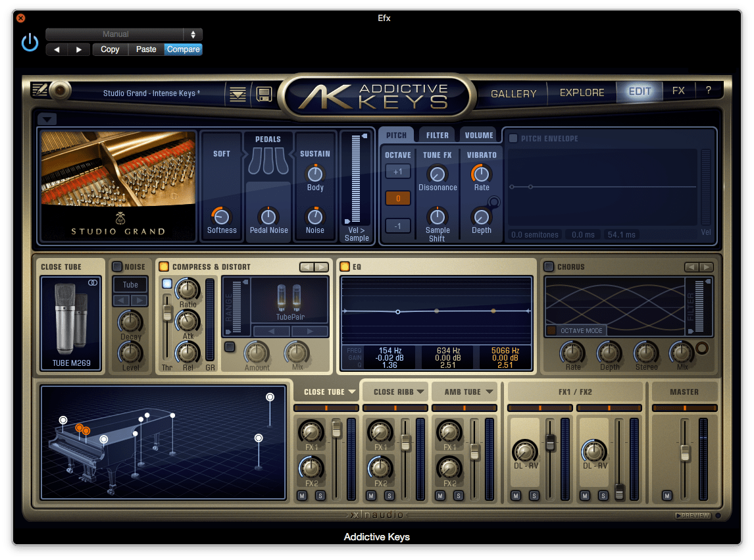Click the stereo link icon on Tube M269

[x=93, y=283]
